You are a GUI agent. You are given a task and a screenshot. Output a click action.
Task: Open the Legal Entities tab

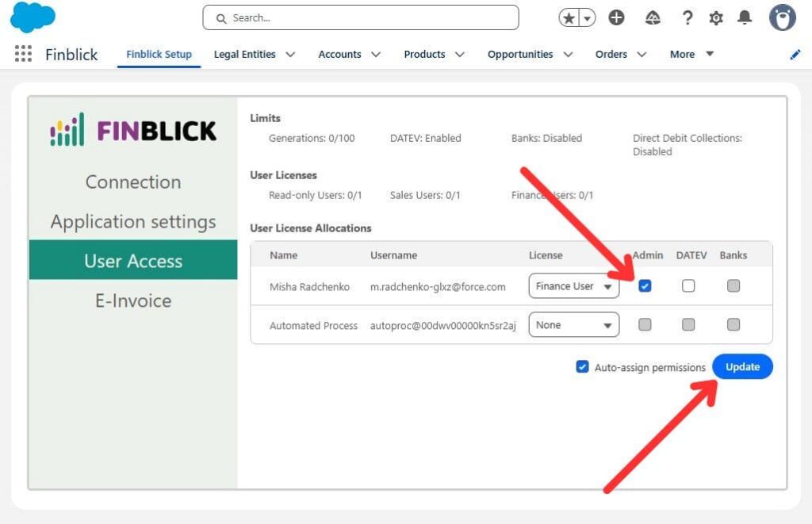coord(244,54)
